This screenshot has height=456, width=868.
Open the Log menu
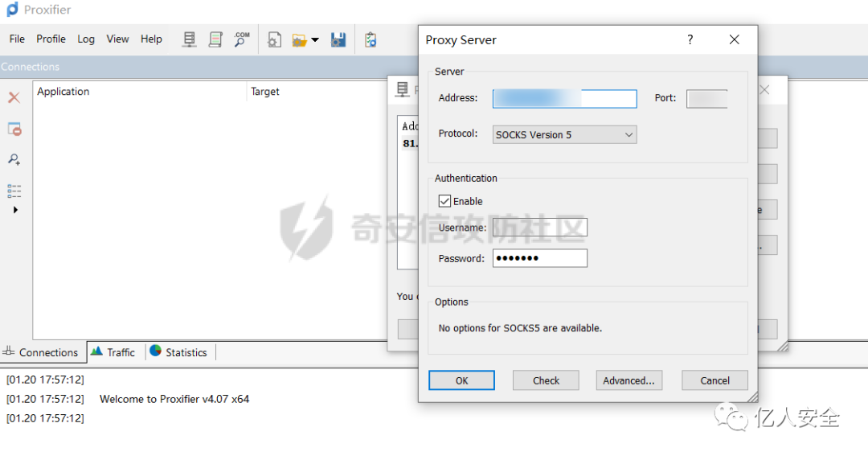[86, 39]
